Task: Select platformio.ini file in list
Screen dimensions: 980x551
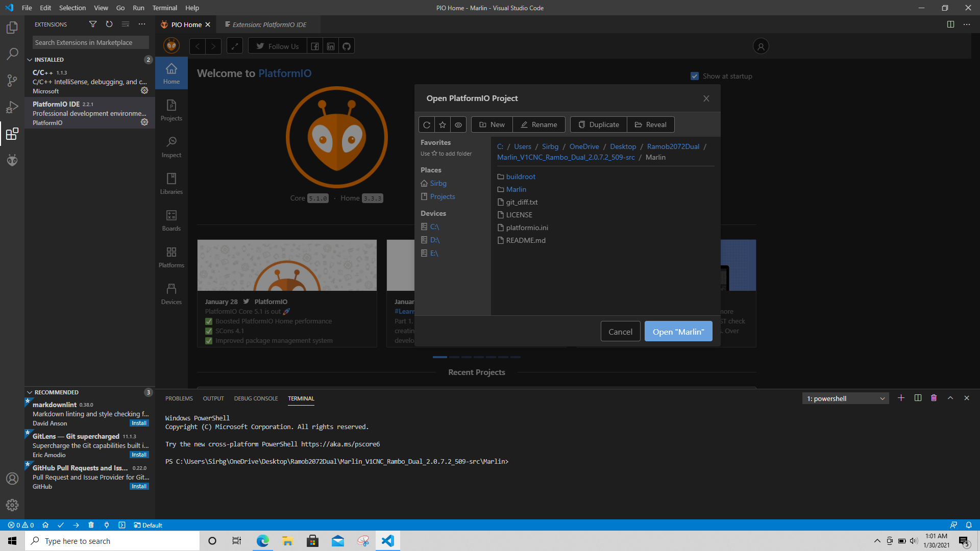Action: point(527,228)
